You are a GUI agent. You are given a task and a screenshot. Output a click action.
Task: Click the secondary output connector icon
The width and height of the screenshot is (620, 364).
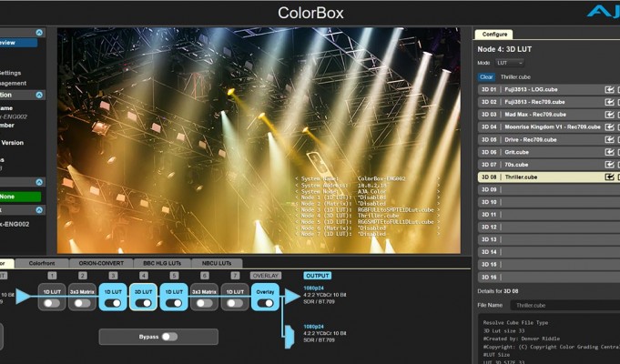[x=290, y=337]
